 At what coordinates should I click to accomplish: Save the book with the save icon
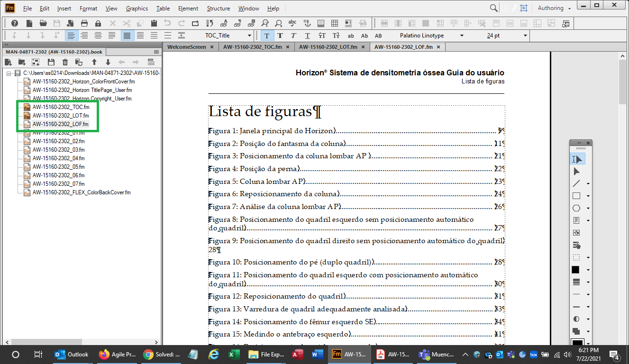click(50, 62)
